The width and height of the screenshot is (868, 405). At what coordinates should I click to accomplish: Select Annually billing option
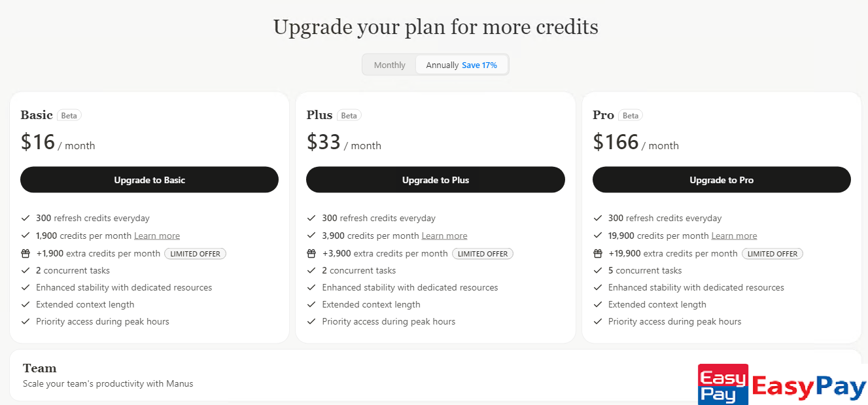pos(443,65)
